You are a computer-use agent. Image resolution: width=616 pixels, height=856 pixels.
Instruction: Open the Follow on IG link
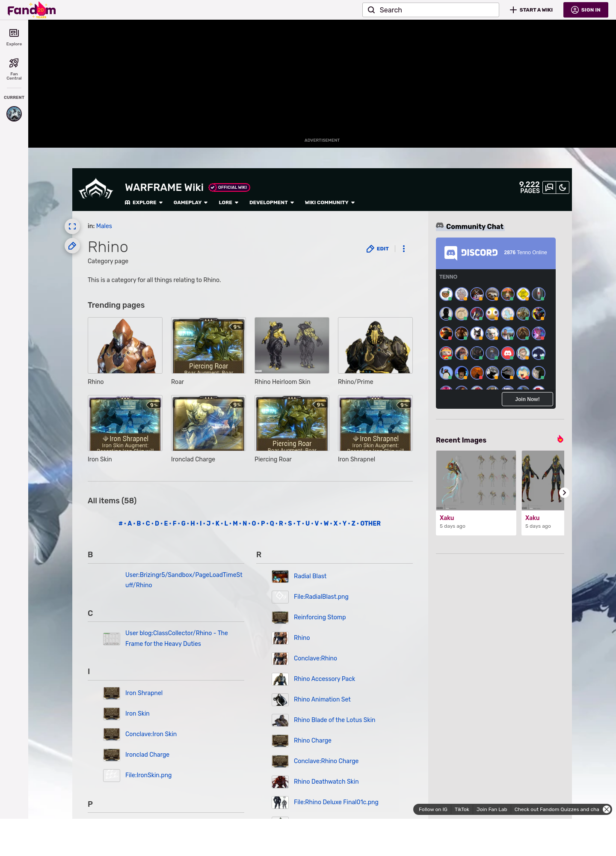click(x=433, y=809)
